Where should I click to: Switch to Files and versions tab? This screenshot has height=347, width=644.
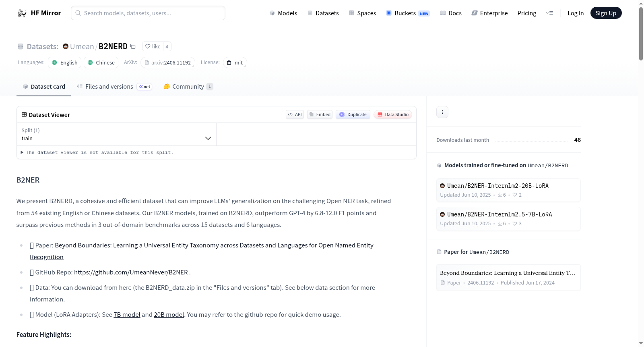[x=114, y=87]
